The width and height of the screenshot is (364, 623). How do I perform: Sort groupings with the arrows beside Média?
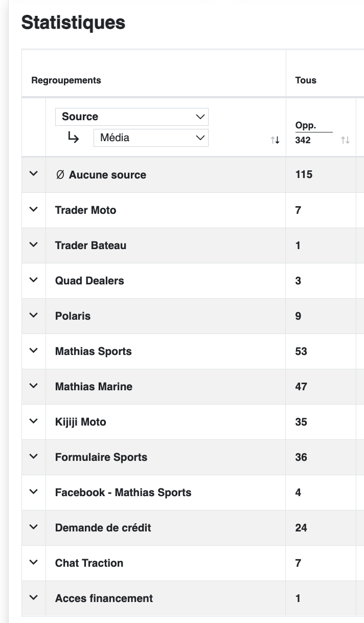tap(275, 140)
